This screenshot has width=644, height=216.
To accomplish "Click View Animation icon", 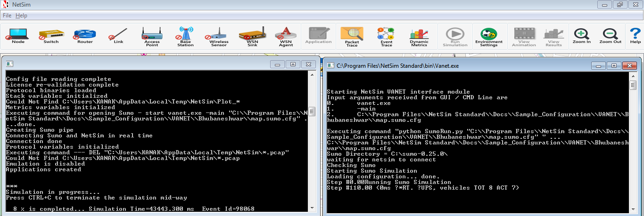I will (524, 37).
